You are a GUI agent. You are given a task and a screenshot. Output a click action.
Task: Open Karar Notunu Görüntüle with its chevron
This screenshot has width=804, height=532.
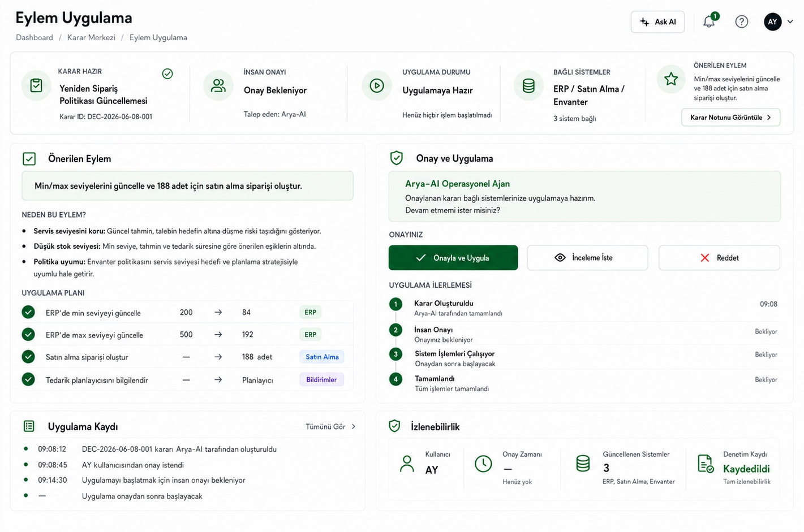point(730,118)
